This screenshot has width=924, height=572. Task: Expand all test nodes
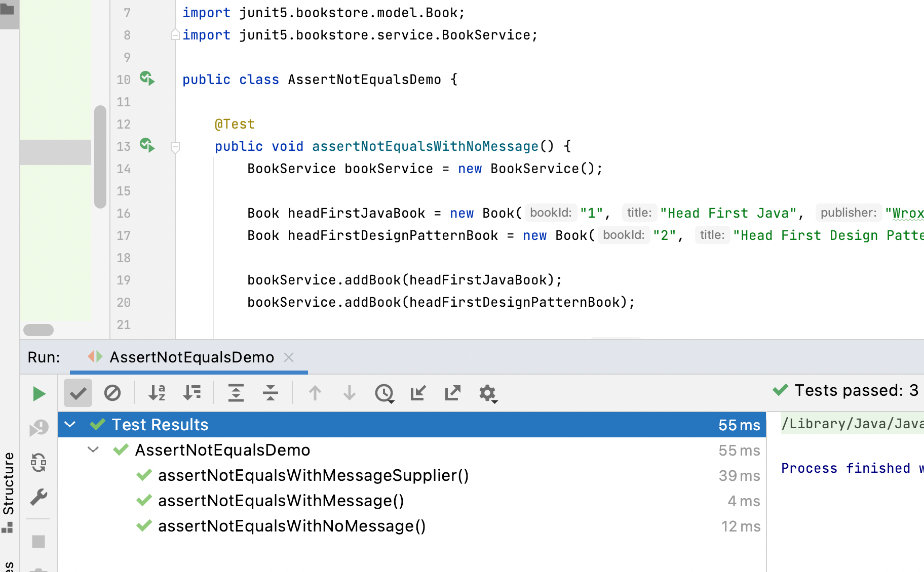click(x=236, y=393)
